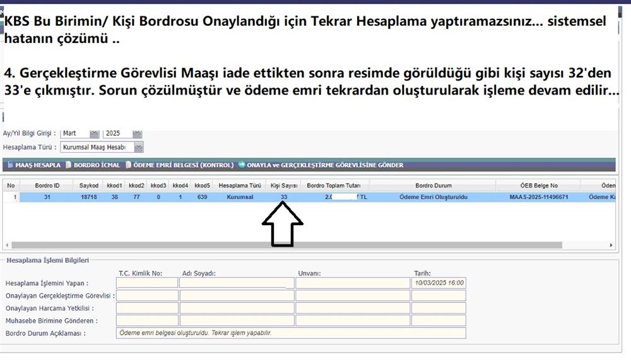631x364 pixels.
Task: Click the MAAŞ HESAPLA toolbar button
Action: click(x=34, y=165)
